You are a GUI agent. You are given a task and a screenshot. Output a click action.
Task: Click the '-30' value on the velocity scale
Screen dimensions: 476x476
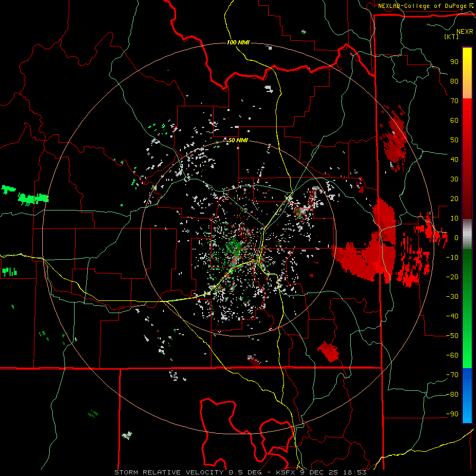452,297
